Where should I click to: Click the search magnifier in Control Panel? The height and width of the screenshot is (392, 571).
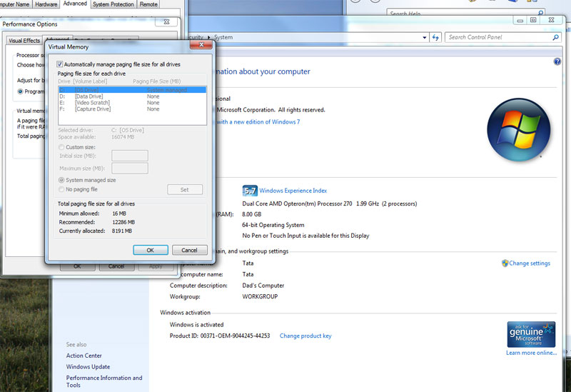[x=556, y=37]
